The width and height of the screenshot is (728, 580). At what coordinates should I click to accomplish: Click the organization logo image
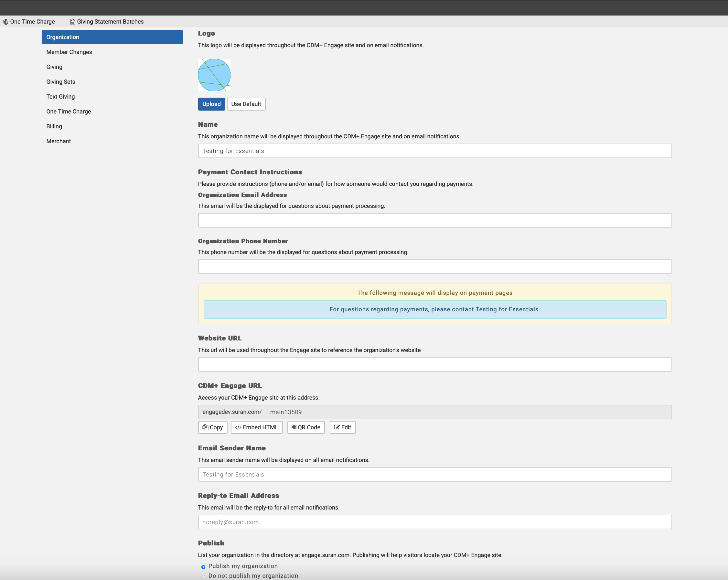[214, 75]
